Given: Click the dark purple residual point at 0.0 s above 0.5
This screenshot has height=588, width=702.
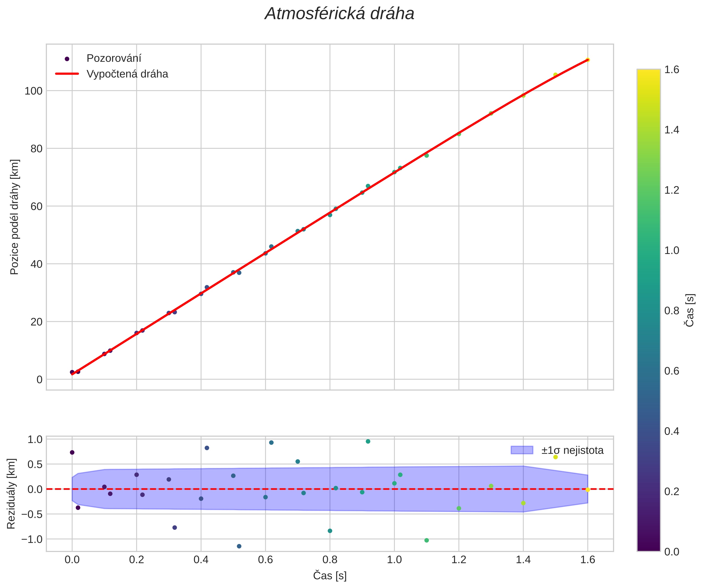Looking at the screenshot, I should 72,453.
